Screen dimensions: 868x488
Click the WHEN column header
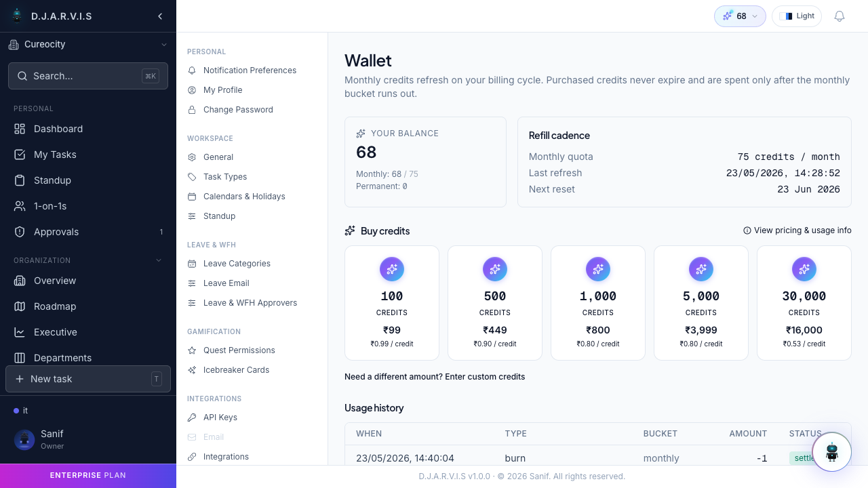pos(369,434)
